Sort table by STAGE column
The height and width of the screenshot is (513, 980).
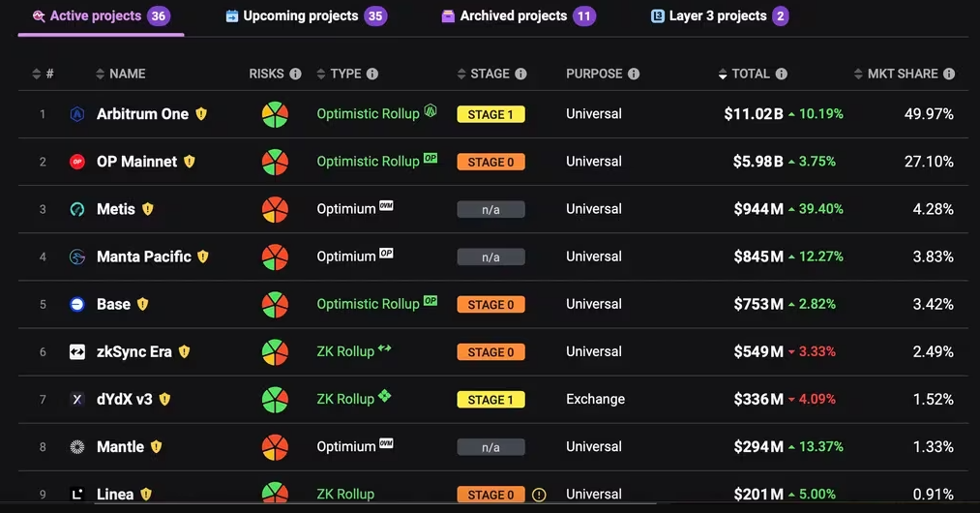[483, 74]
